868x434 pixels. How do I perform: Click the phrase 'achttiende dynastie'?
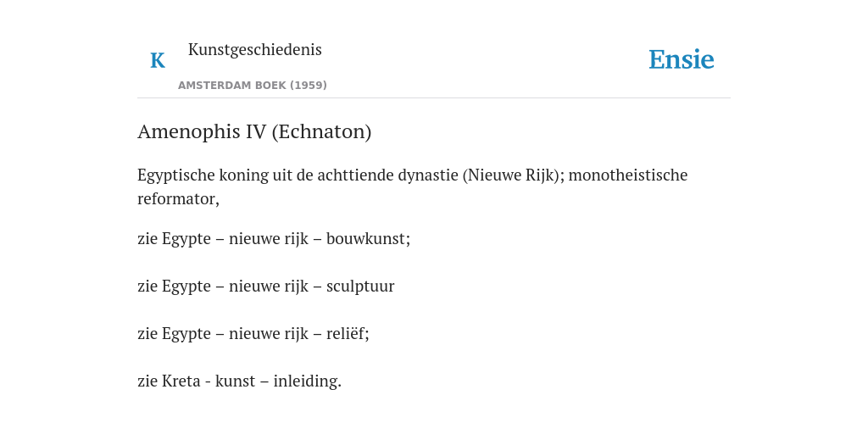pyautogui.click(x=387, y=175)
